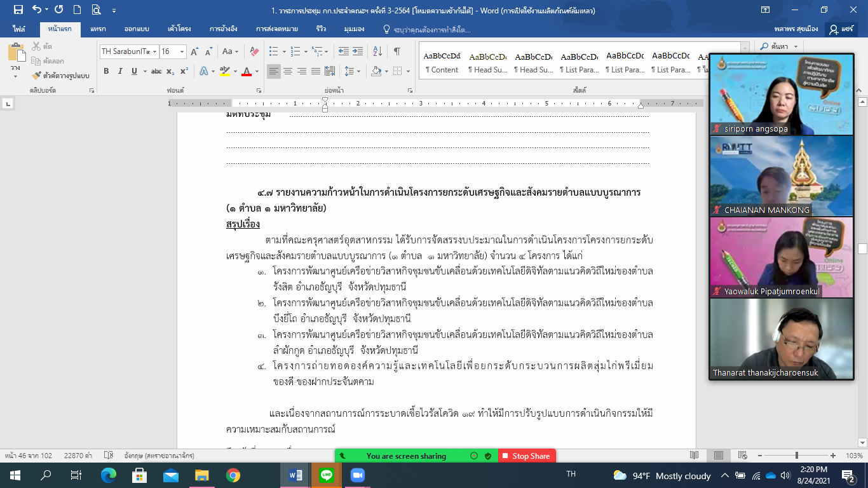Toggle bold formatting

click(107, 71)
